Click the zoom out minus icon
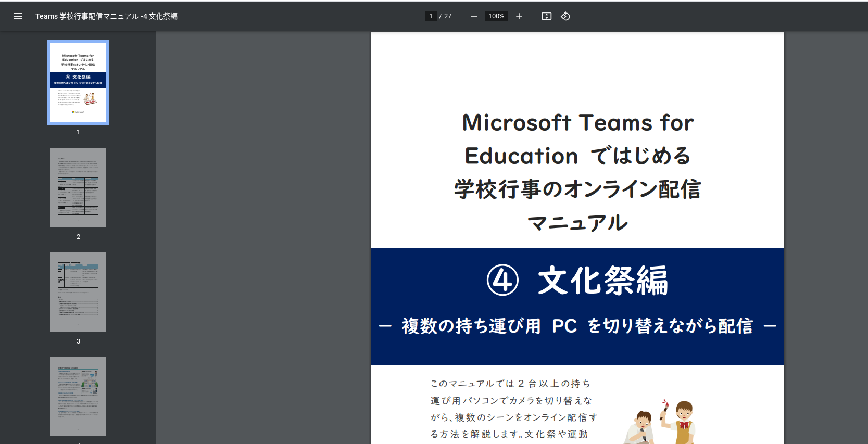 click(x=474, y=16)
